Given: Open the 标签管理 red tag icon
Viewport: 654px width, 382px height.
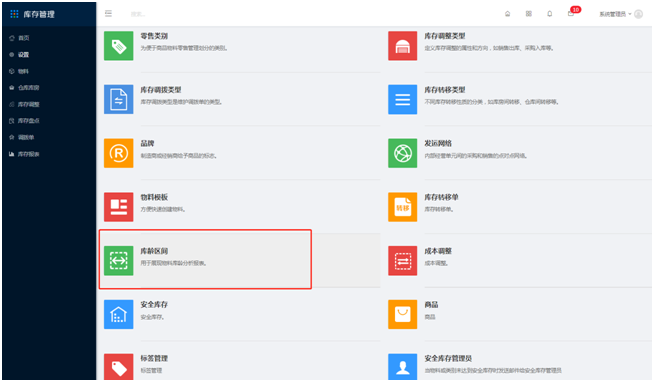Looking at the screenshot, I should (x=118, y=367).
